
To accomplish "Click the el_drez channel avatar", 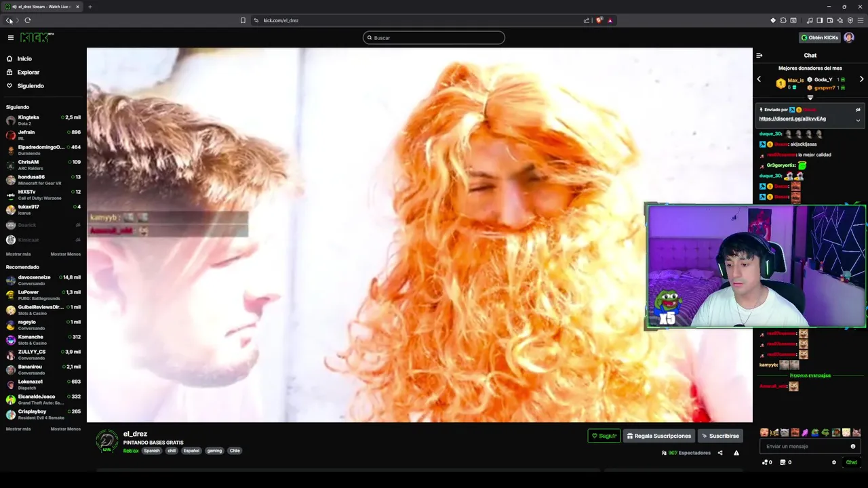I will coord(106,441).
